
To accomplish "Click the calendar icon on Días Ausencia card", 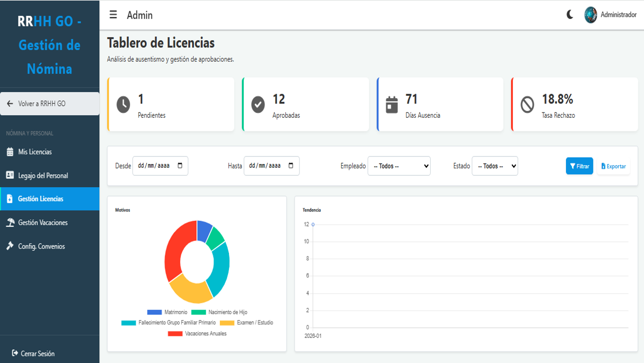I will pyautogui.click(x=392, y=104).
